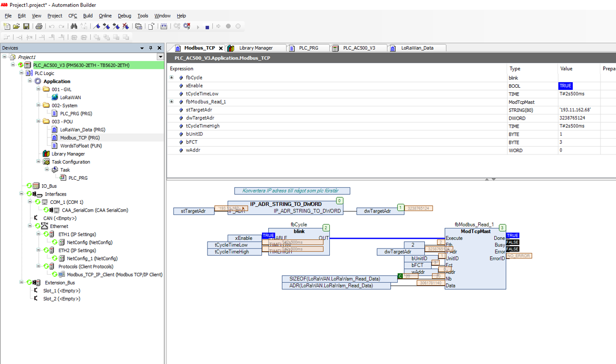Open Find with the binoculars icon
616x364 pixels.
pyautogui.click(x=74, y=26)
